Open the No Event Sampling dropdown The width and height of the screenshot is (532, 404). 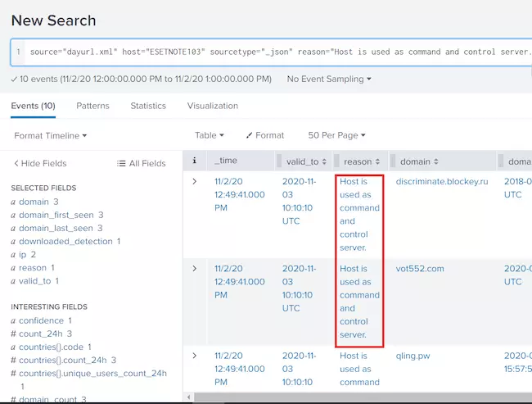[329, 79]
